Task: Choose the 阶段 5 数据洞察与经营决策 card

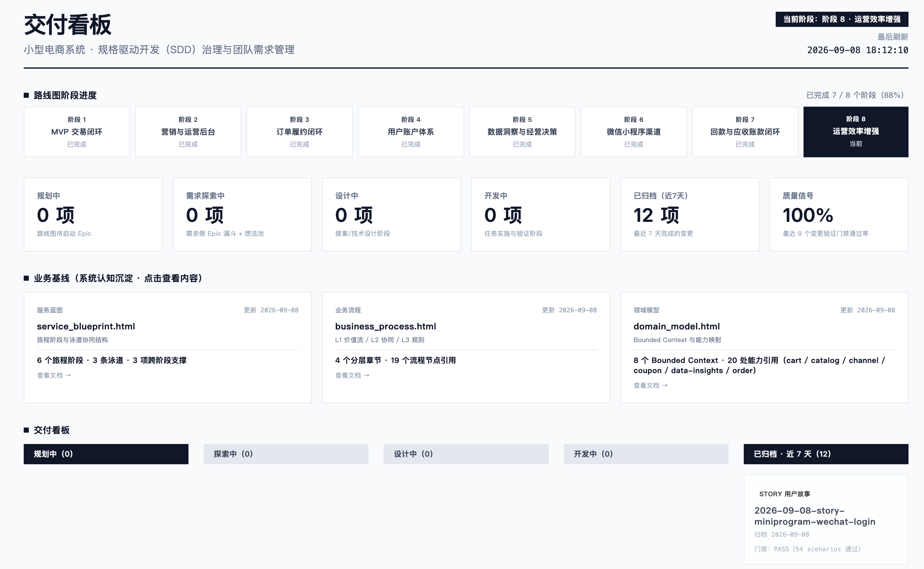Action: [522, 132]
